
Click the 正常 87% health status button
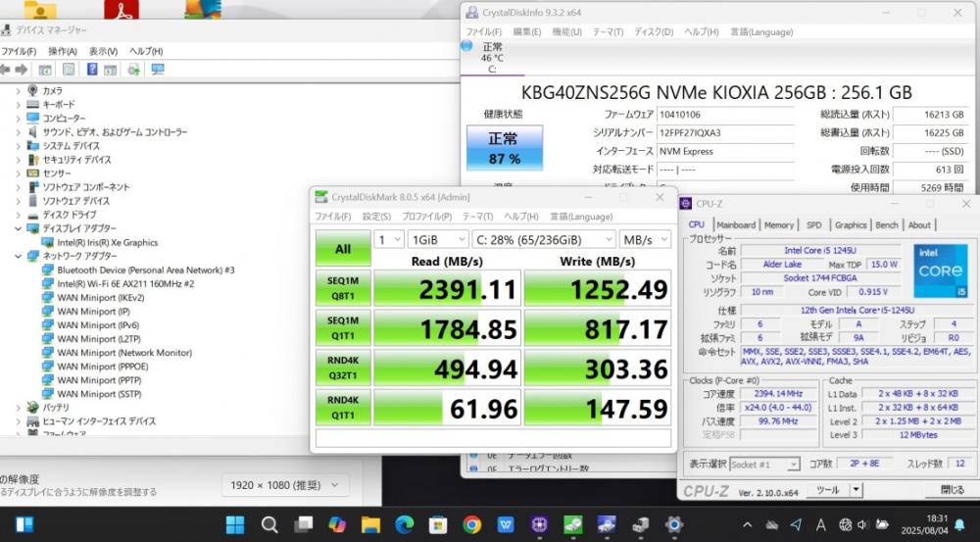tap(505, 148)
